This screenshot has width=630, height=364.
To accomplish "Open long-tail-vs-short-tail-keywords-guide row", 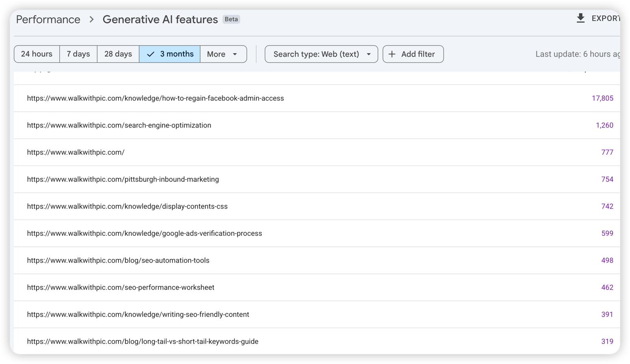I will point(317,341).
